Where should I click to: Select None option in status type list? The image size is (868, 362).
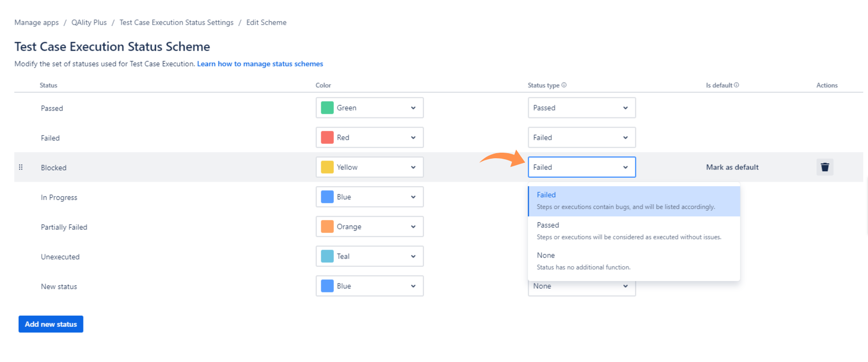(634, 261)
